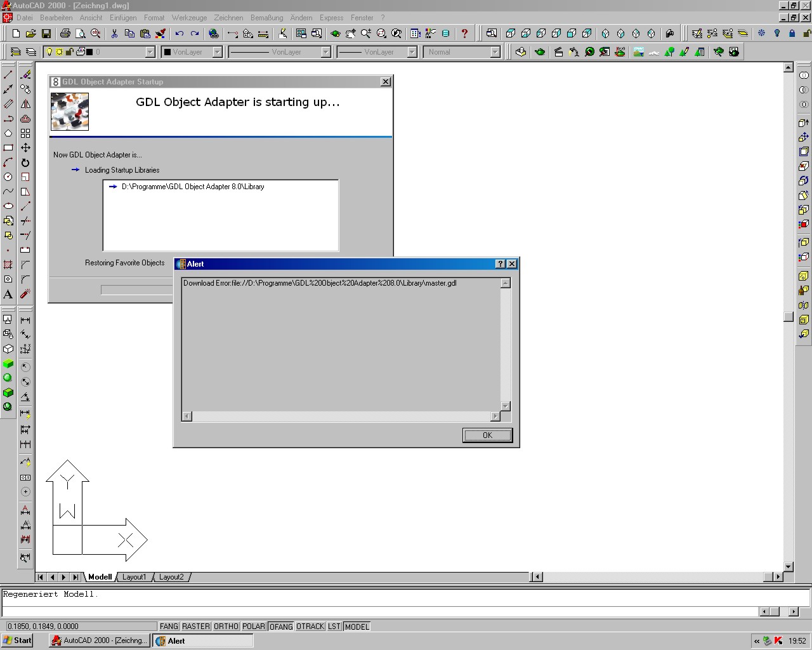Open the linetype VonLayer dropdown
The width and height of the screenshot is (812, 650).
click(x=325, y=52)
